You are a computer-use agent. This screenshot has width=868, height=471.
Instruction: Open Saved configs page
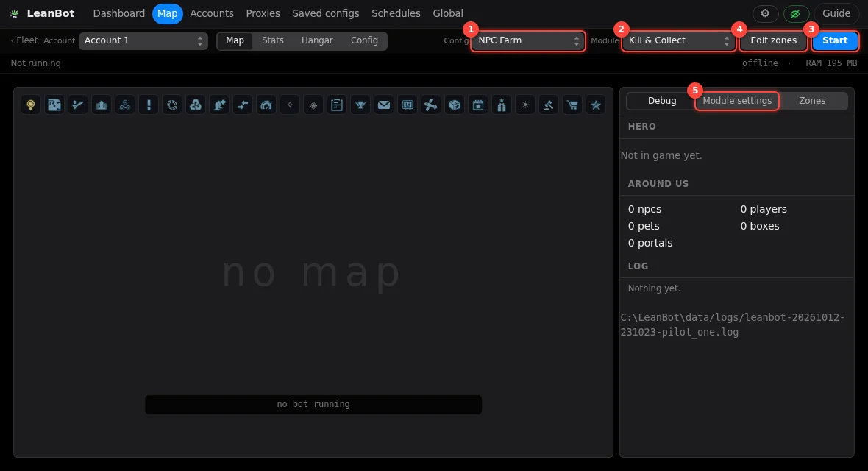click(325, 13)
